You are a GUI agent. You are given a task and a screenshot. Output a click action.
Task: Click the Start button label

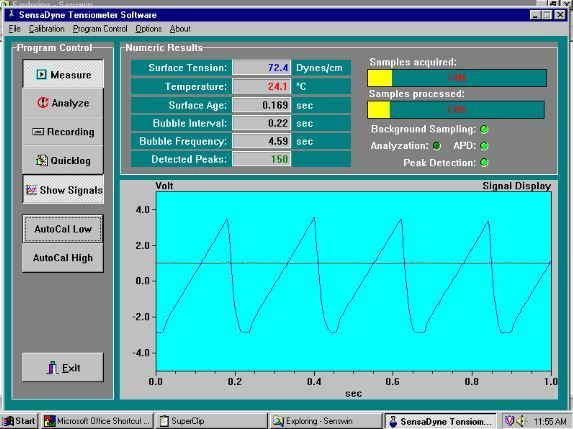point(25,421)
